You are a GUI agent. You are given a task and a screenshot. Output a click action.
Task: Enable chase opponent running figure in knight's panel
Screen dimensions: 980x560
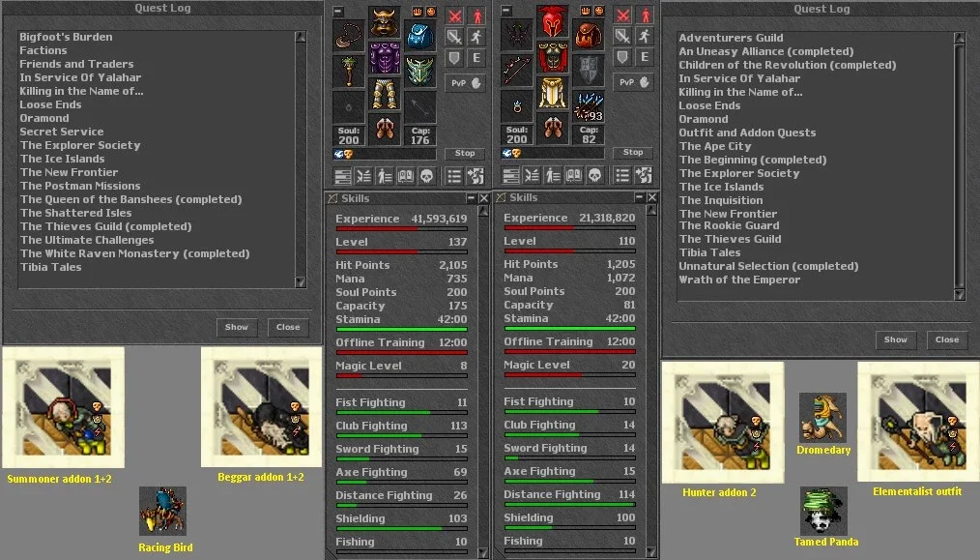pos(476,37)
